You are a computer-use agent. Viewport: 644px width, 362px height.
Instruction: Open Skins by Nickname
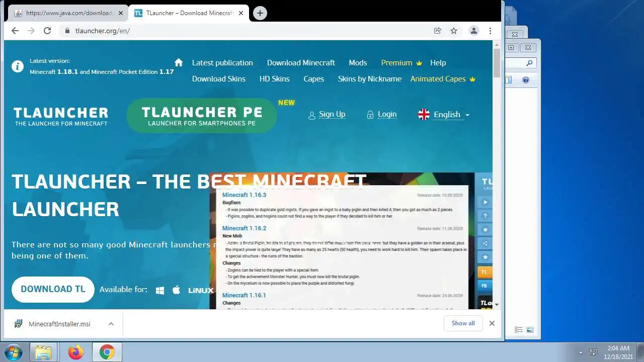click(370, 79)
